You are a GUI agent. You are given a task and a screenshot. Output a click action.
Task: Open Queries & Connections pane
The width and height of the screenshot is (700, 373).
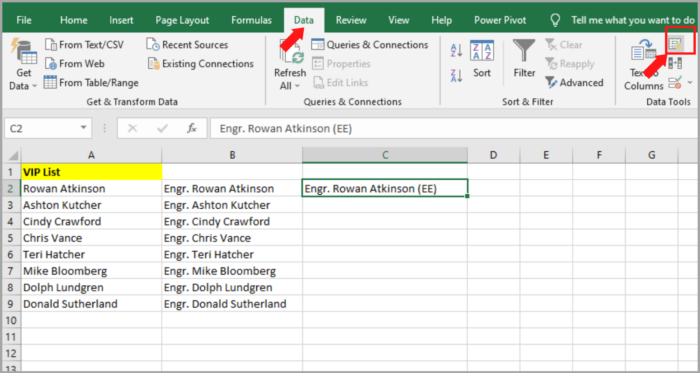pyautogui.click(x=370, y=45)
